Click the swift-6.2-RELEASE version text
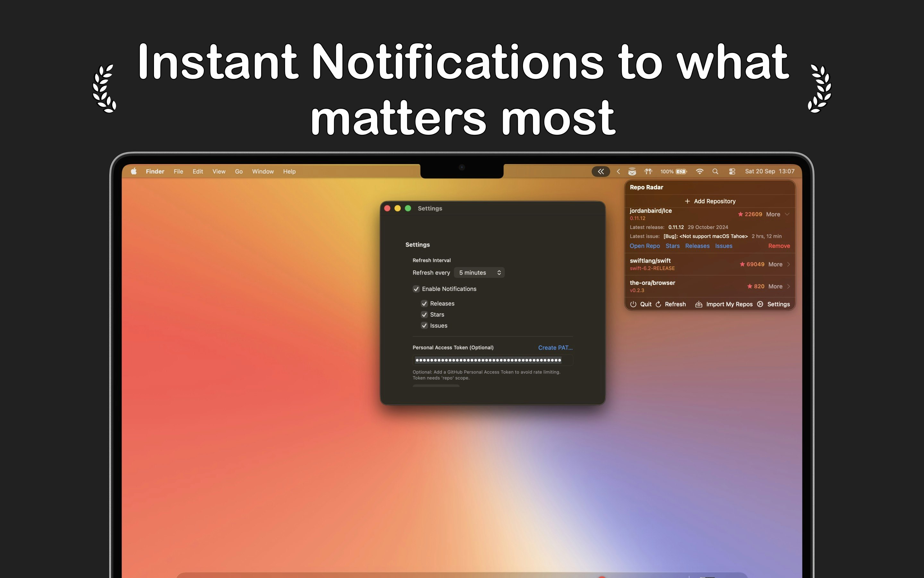The height and width of the screenshot is (578, 924). point(652,268)
